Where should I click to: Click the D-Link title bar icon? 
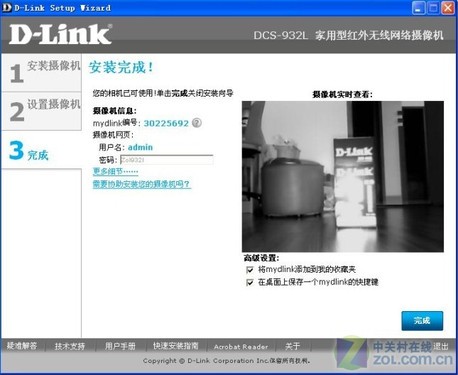point(7,7)
